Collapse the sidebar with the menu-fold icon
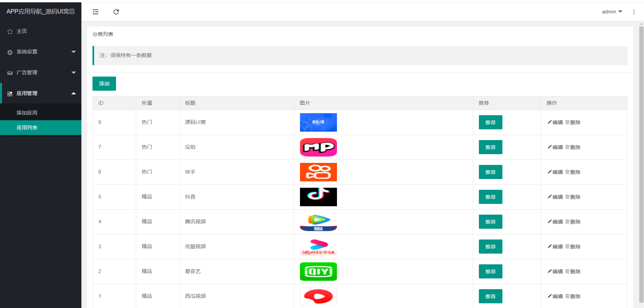The height and width of the screenshot is (308, 644). pos(96,12)
